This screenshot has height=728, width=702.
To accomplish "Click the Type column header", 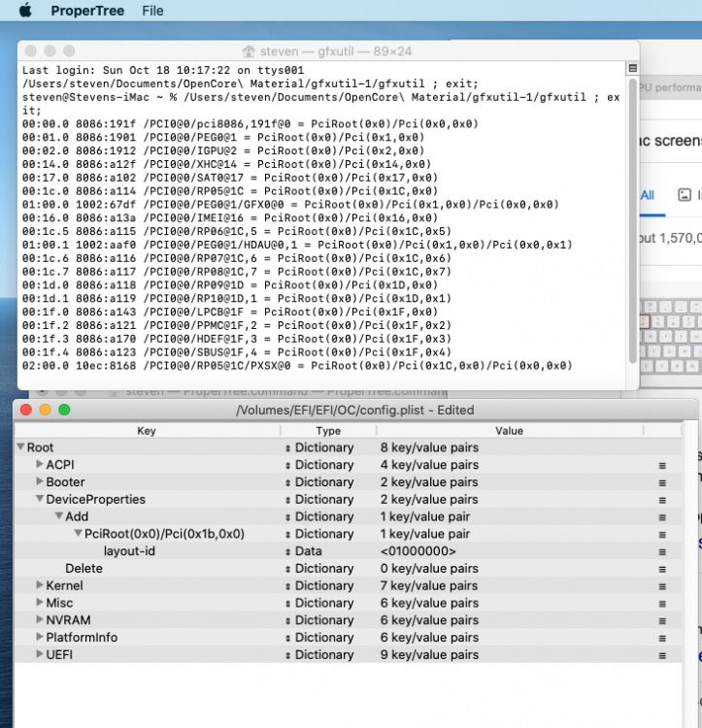I will click(x=328, y=430).
